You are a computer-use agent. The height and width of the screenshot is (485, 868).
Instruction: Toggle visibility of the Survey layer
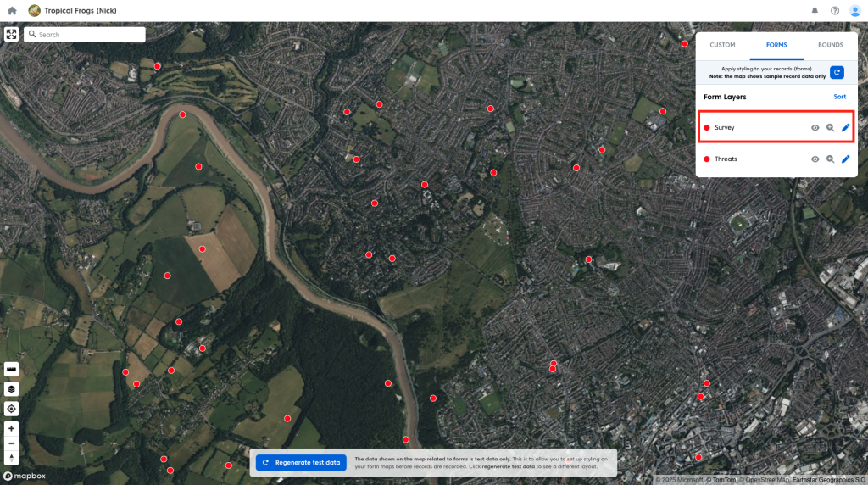click(815, 128)
